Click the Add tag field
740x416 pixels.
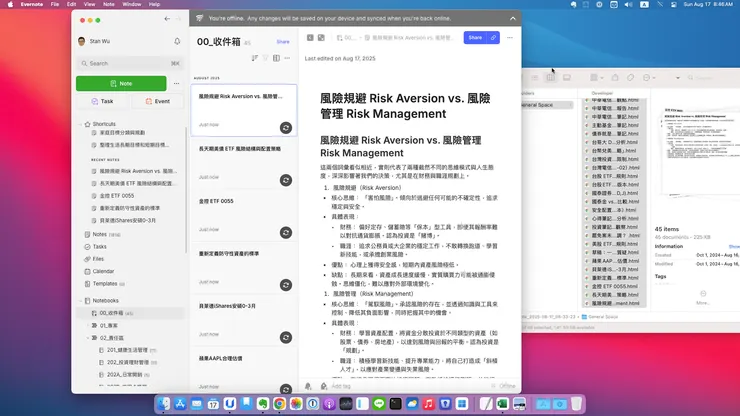(341, 386)
